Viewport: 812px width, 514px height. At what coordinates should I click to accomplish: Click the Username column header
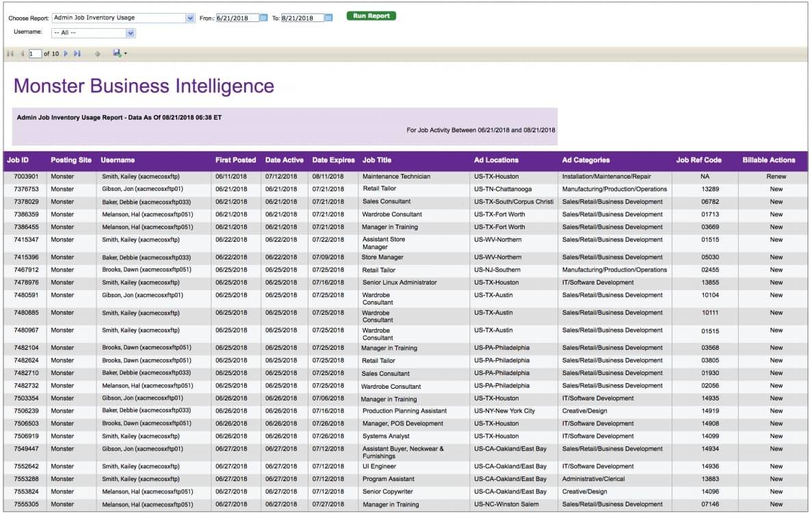click(x=118, y=160)
